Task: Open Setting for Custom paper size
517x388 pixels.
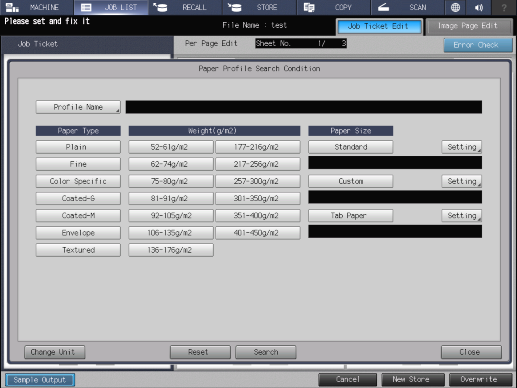Action: tap(462, 181)
